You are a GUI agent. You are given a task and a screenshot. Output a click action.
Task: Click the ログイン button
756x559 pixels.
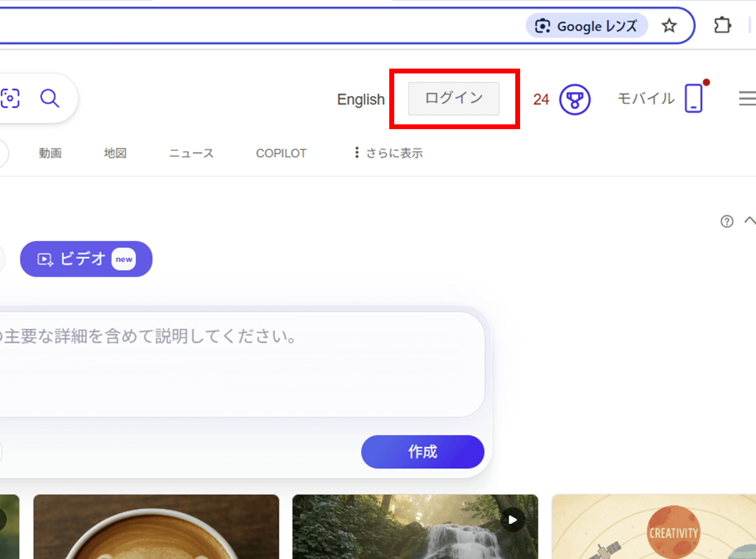pos(454,99)
